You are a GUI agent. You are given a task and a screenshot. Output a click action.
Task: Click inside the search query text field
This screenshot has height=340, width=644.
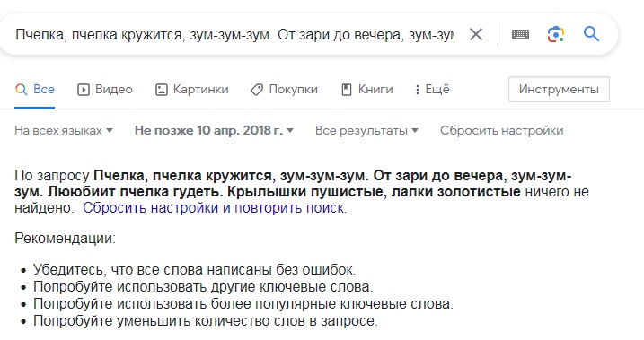click(235, 34)
